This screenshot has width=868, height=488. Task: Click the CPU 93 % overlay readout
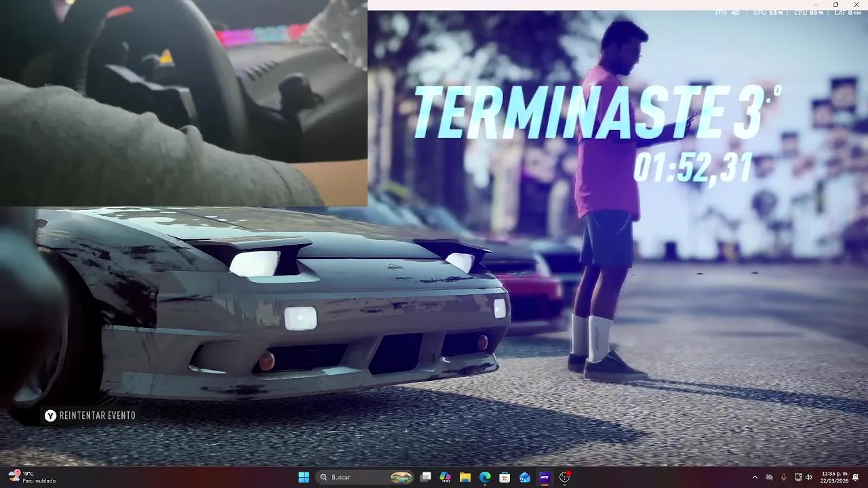(808, 13)
